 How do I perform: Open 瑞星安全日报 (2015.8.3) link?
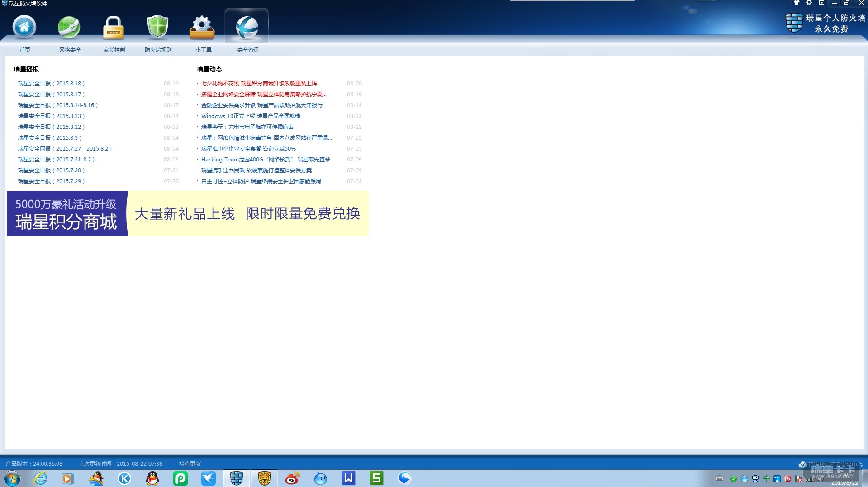pyautogui.click(x=50, y=138)
